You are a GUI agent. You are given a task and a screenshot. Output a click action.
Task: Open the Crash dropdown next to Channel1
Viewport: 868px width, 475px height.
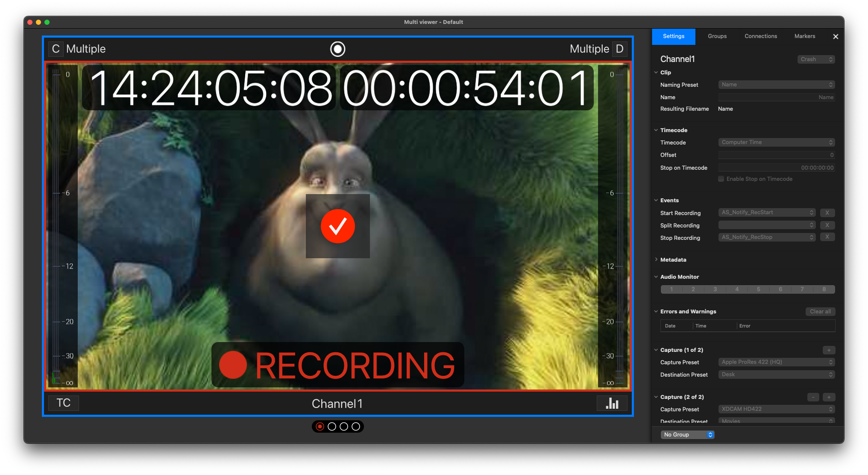coord(816,59)
